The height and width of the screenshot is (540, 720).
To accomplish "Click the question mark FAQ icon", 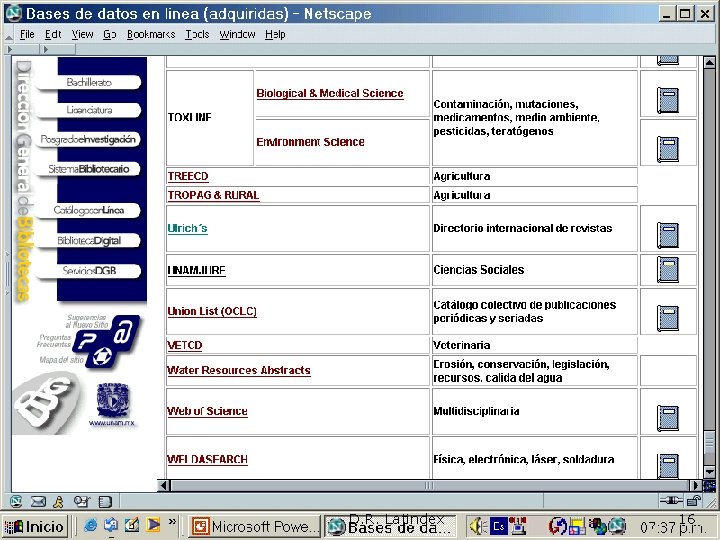I will click(x=89, y=341).
